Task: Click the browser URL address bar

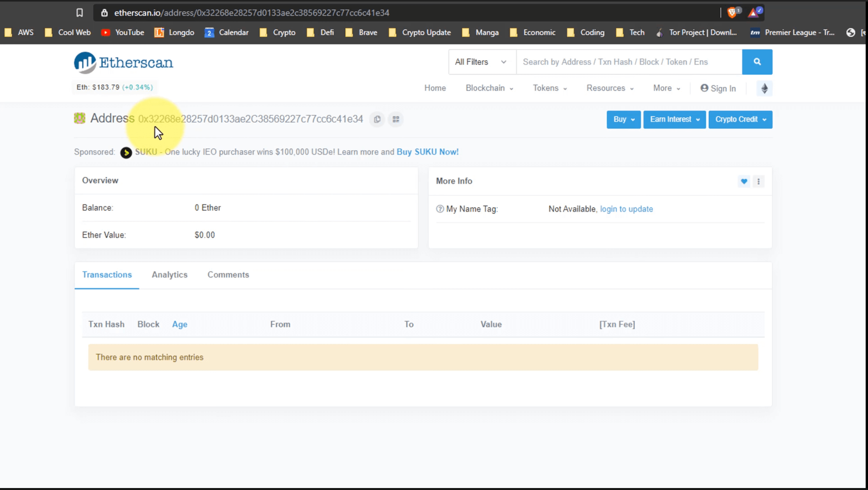Action: [x=407, y=13]
